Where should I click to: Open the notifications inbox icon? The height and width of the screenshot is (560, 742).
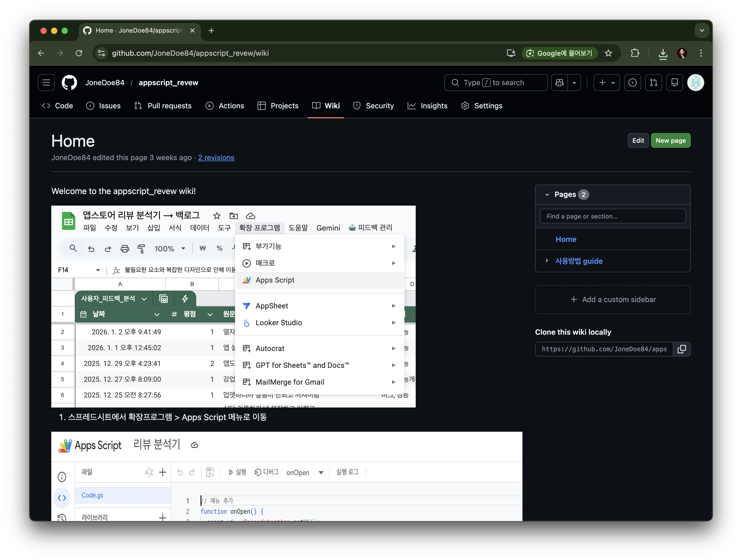point(675,83)
